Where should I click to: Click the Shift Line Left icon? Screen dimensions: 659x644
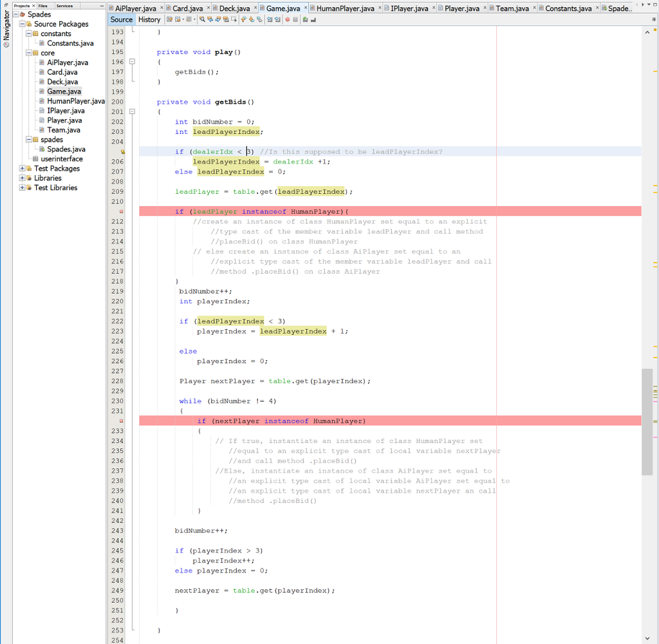pyautogui.click(x=268, y=20)
